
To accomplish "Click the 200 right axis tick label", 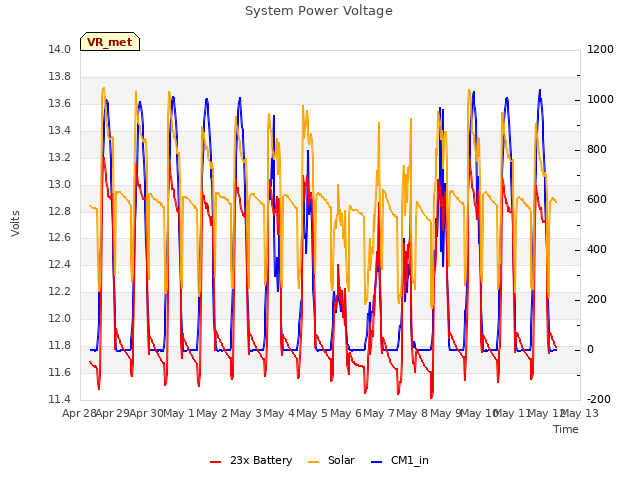I will (x=597, y=300).
